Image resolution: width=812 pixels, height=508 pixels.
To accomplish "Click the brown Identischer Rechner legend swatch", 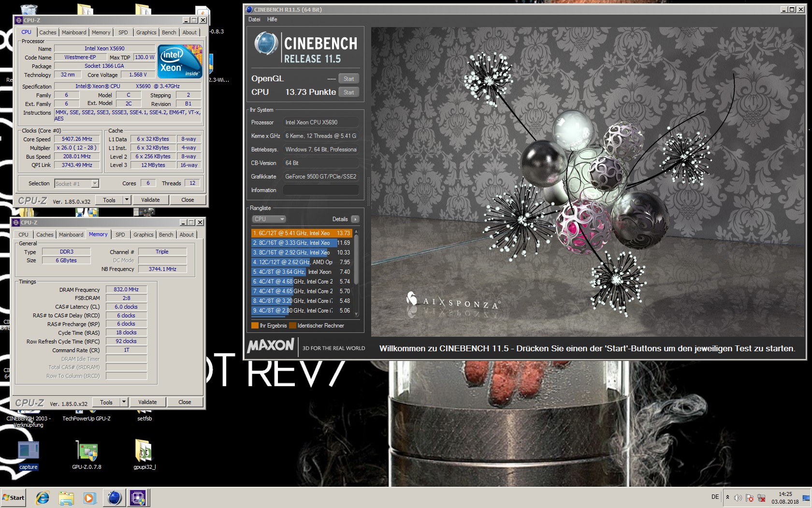I will (x=292, y=326).
